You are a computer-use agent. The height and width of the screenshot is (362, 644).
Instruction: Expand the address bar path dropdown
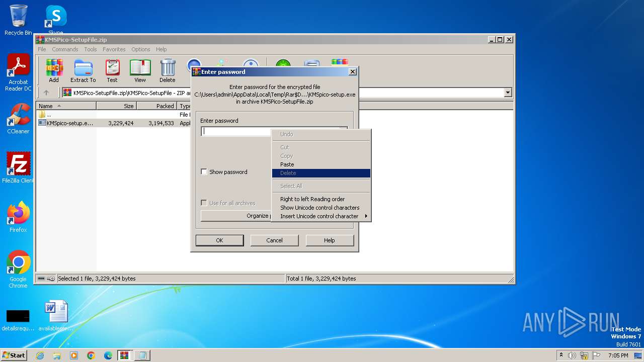(x=508, y=93)
